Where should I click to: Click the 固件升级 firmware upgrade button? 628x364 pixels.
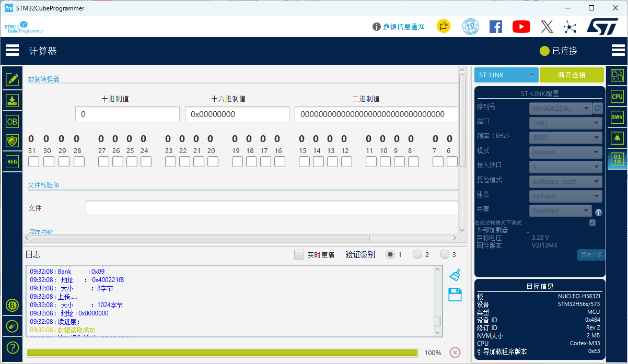[591, 255]
